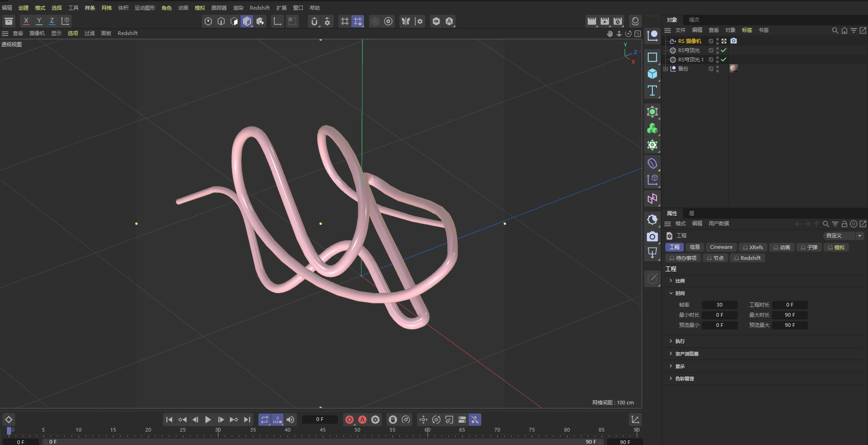Open the Redshift menu in main menu bar
Viewport: 868px width, 445px height.
[x=259, y=8]
